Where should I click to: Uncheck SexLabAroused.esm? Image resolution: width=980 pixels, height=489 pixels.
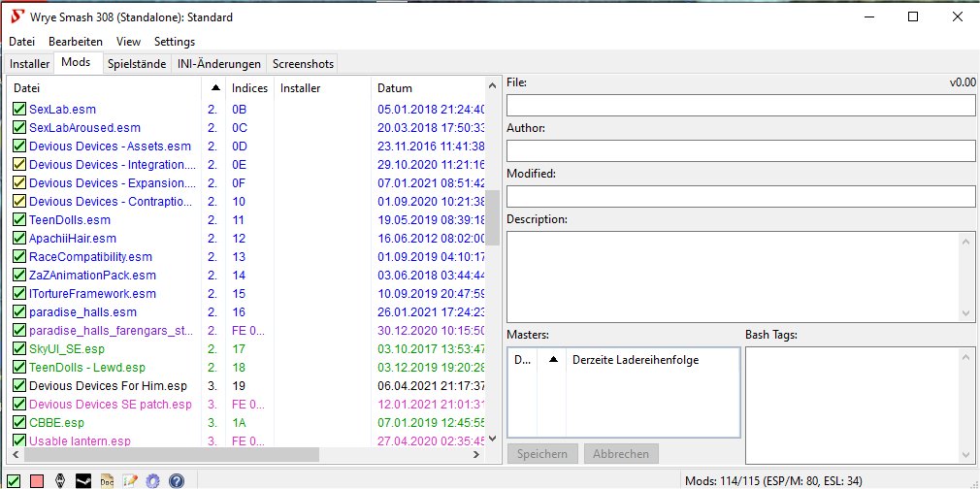point(18,127)
